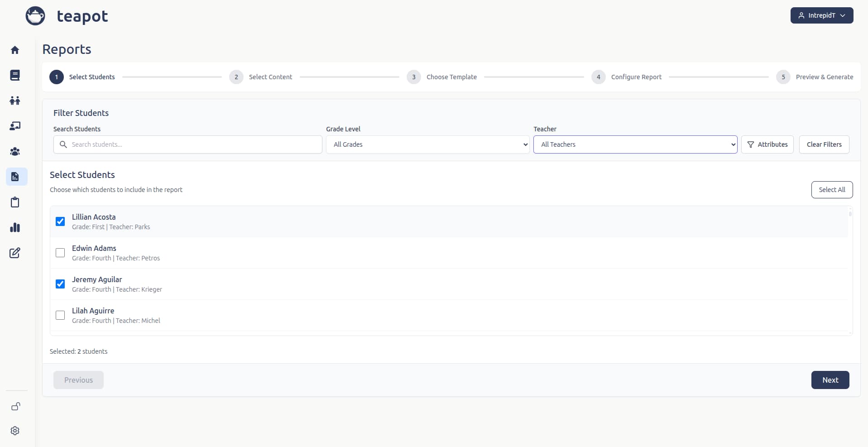Open the classroom teaching sidebar icon
Image resolution: width=868 pixels, height=447 pixels.
pos(15,126)
